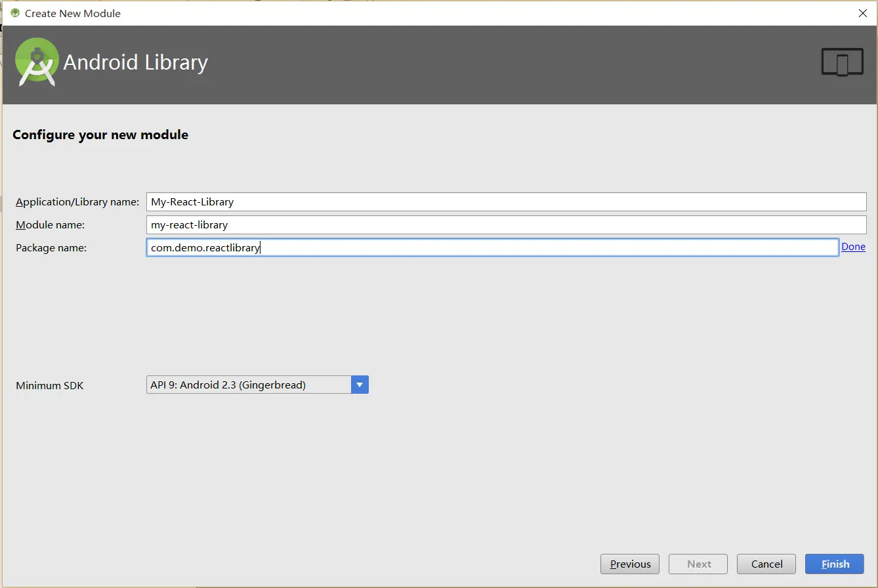
Task: Click the Done link beside package name
Action: (x=853, y=247)
